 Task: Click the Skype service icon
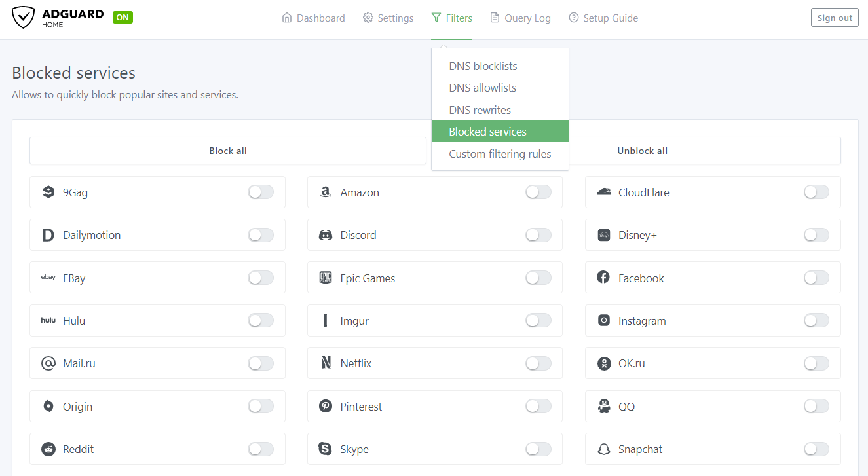click(x=326, y=449)
